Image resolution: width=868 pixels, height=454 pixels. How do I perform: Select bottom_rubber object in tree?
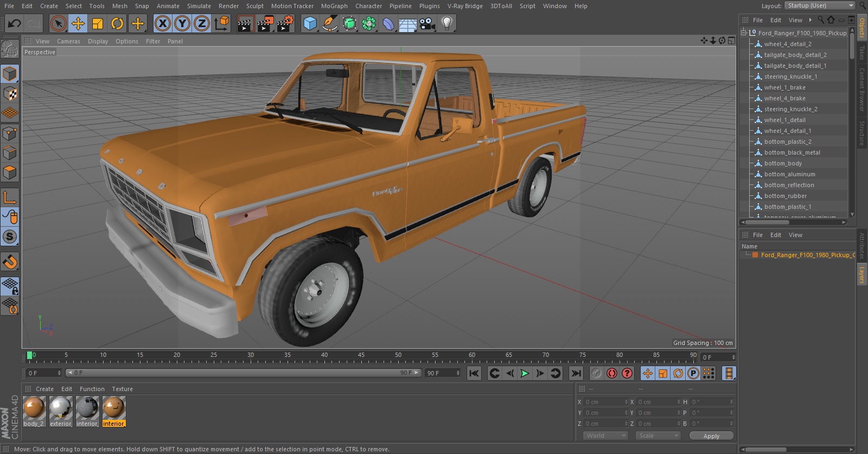786,196
